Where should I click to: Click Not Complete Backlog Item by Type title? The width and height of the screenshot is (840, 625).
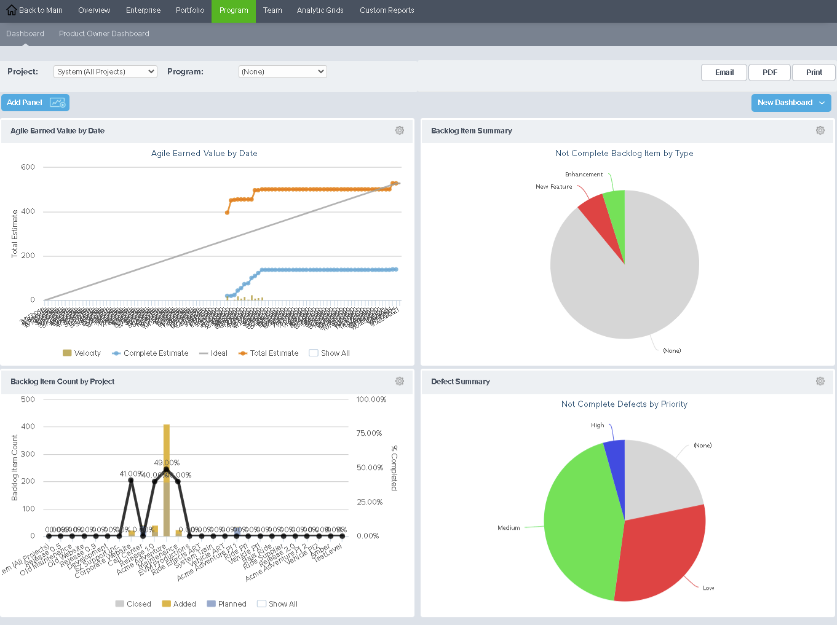click(624, 154)
